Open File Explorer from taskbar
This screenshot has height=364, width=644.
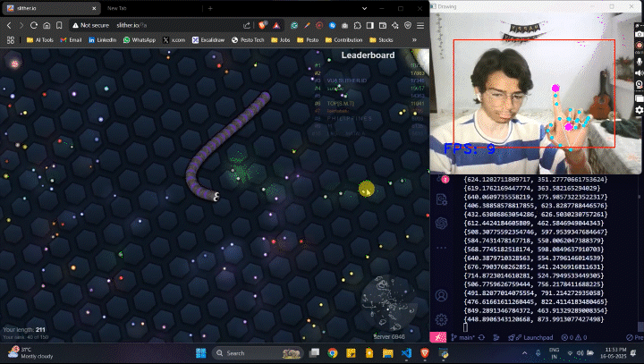[x=387, y=353]
